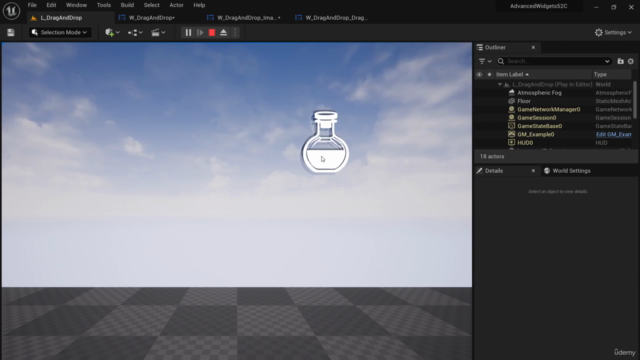Open the Blueprints toolbar menu
The height and width of the screenshot is (360, 640).
[x=135, y=32]
